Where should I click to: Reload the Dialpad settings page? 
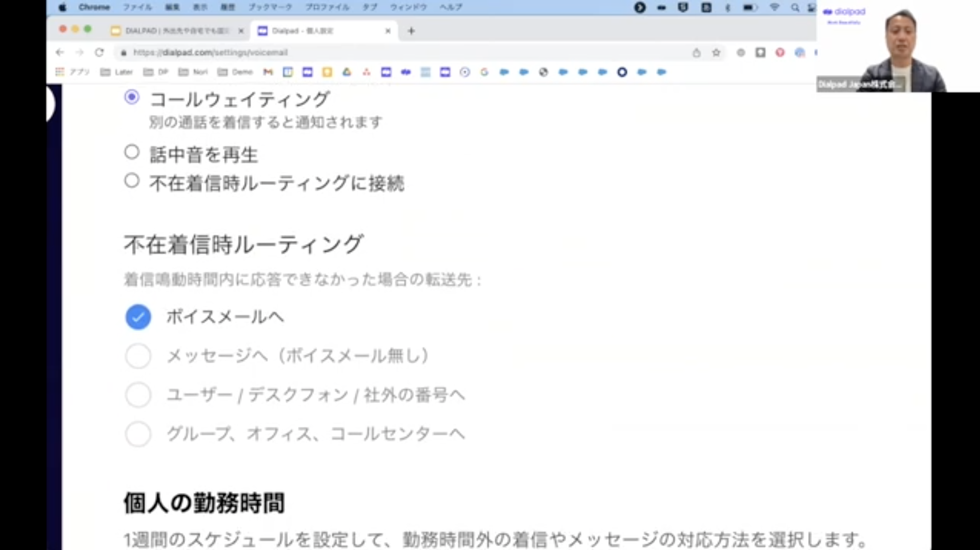[x=99, y=52]
